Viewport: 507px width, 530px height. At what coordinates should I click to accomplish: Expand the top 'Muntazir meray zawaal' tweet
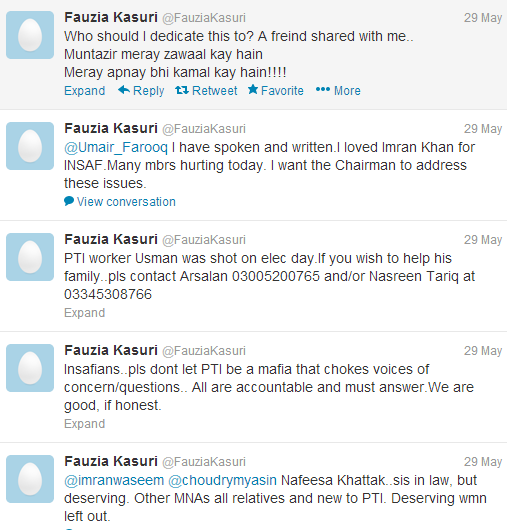84,91
